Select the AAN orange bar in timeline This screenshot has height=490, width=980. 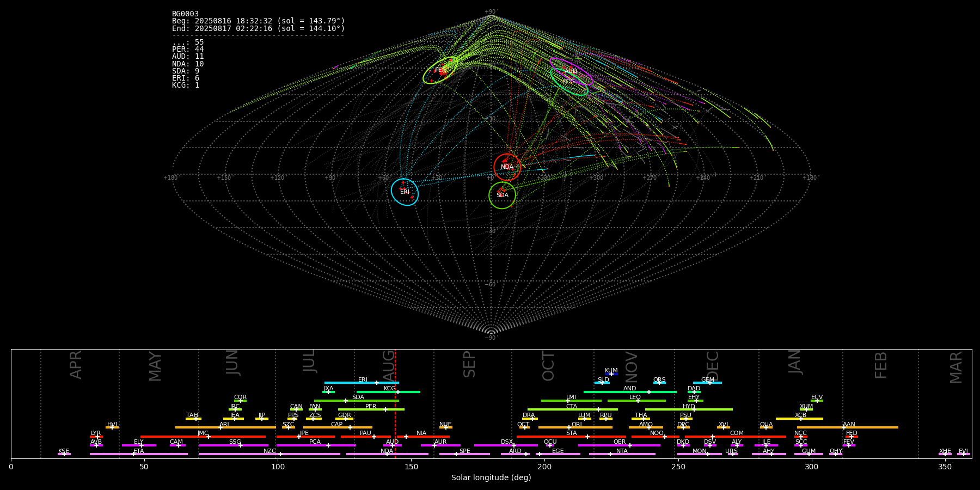point(848,427)
